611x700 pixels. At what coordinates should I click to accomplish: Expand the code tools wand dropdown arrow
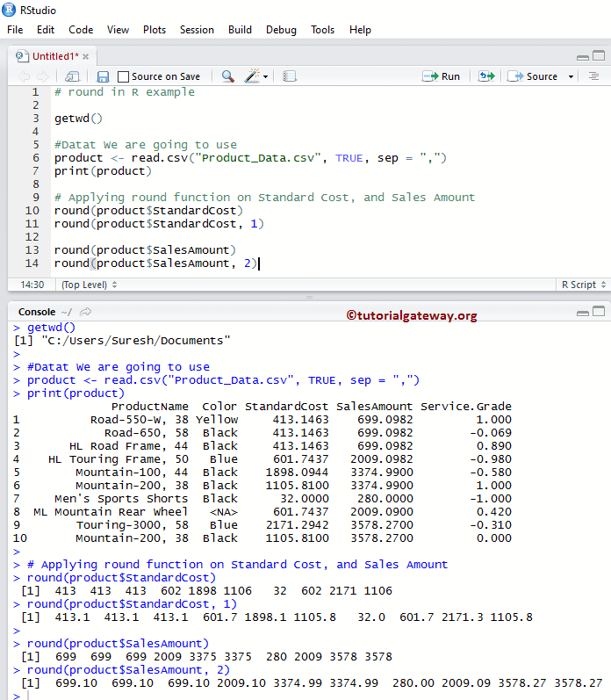pyautogui.click(x=265, y=76)
